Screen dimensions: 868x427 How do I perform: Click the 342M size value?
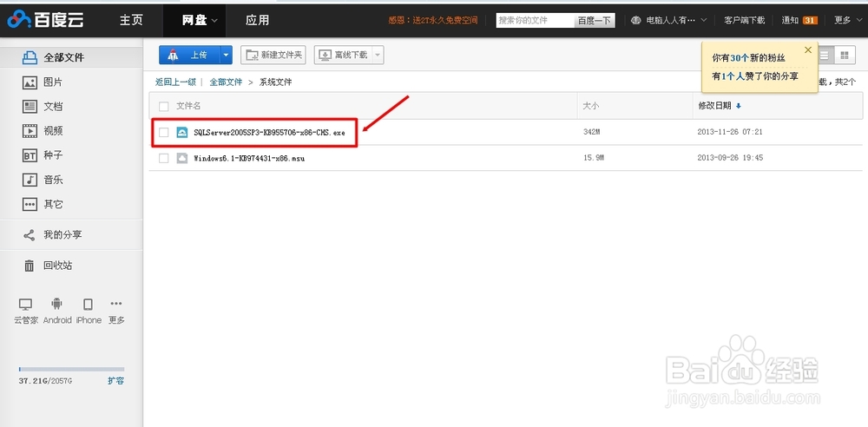(592, 133)
